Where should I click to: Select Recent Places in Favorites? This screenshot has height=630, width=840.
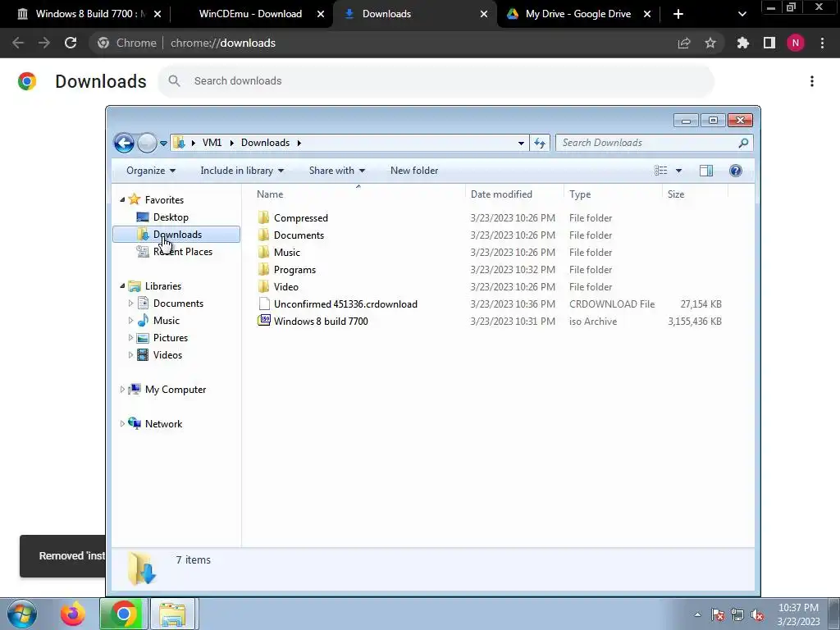coord(183,252)
